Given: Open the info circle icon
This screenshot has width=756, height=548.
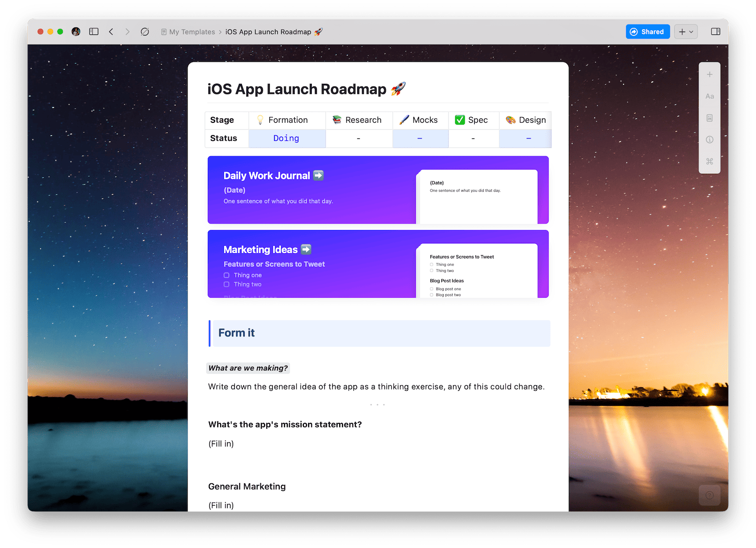Looking at the screenshot, I should [710, 140].
